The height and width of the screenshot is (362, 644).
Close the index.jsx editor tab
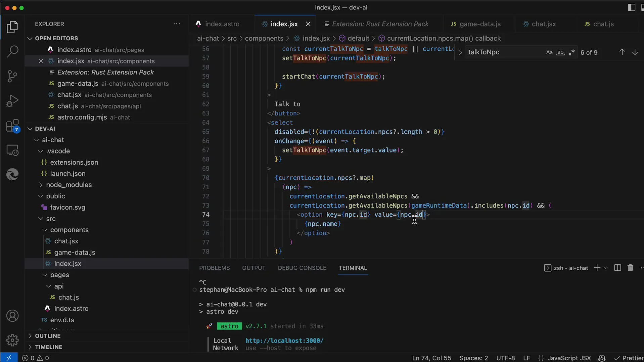pyautogui.click(x=308, y=24)
